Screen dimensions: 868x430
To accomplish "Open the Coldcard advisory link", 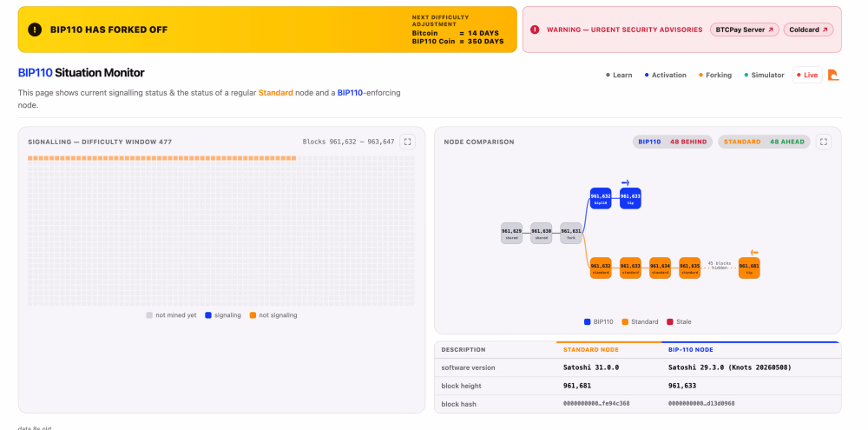I will 808,30.
